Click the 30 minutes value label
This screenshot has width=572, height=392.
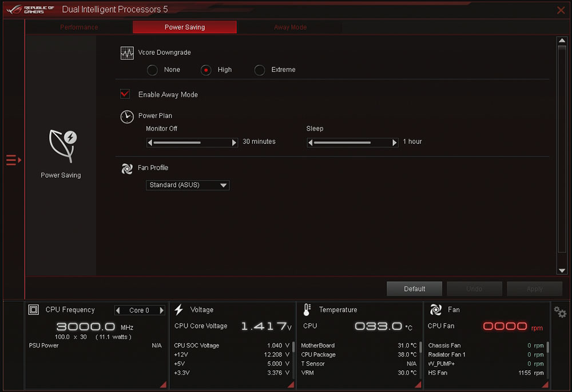(x=259, y=142)
